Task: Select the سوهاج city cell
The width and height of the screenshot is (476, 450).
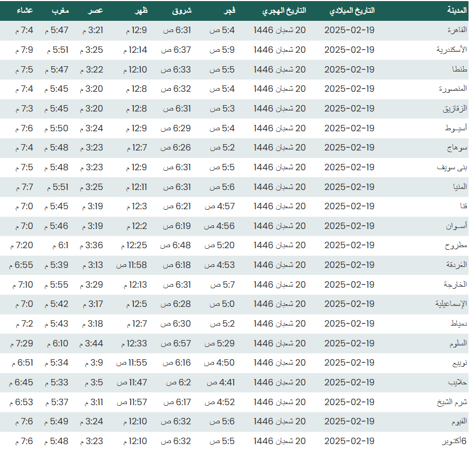Action: click(457, 148)
